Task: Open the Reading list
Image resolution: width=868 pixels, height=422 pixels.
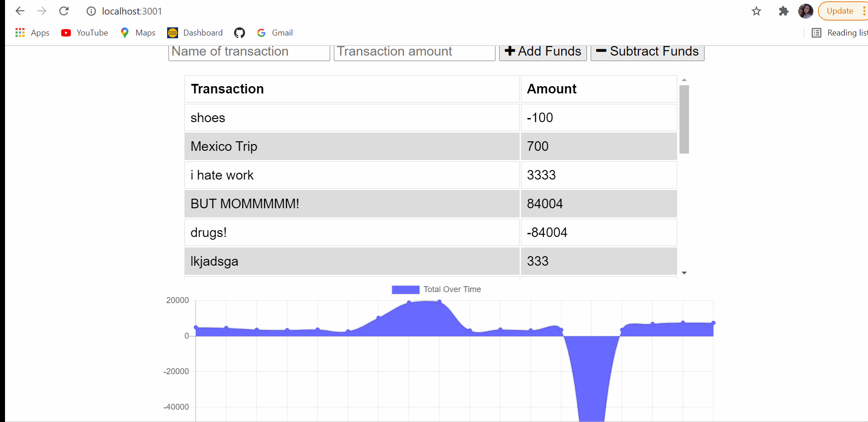Action: coord(840,33)
